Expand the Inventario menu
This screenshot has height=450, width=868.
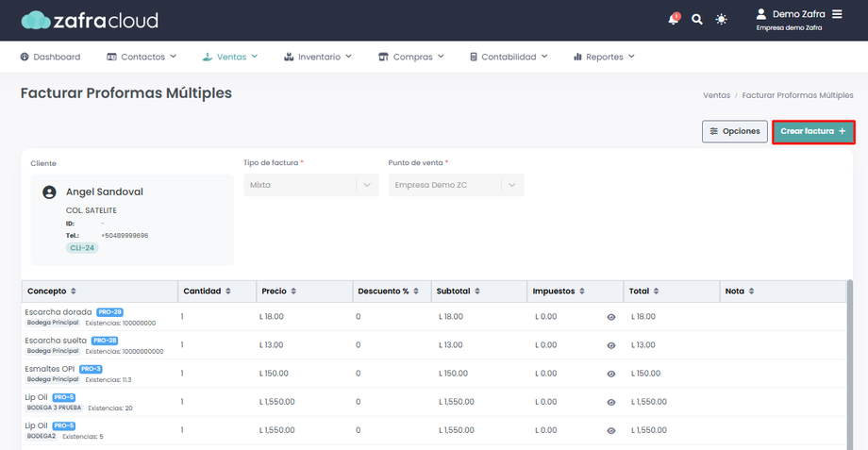point(318,57)
